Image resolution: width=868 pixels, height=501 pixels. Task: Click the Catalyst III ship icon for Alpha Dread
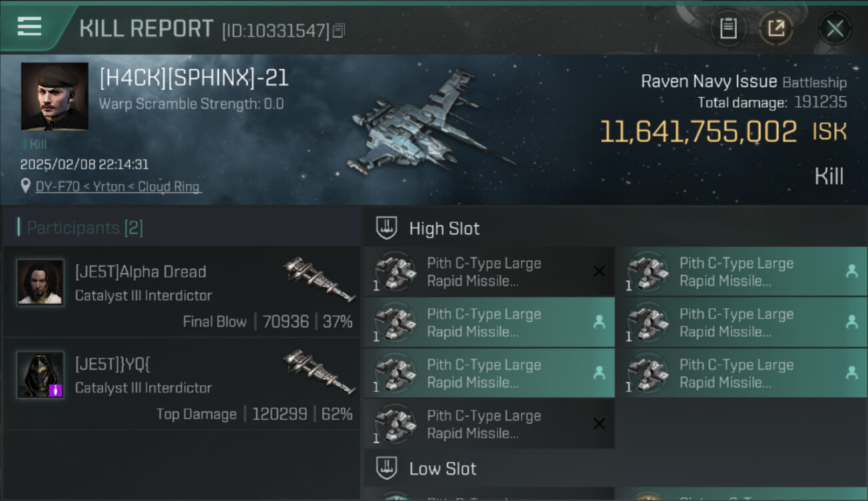point(319,279)
